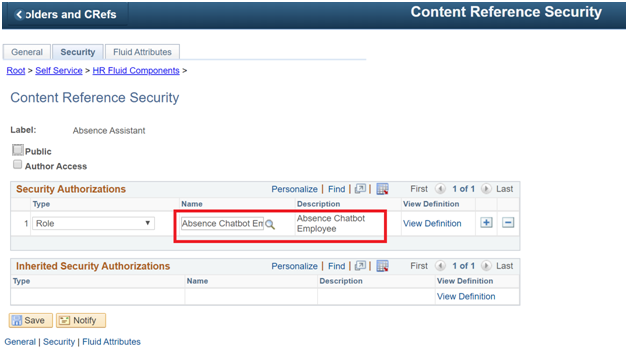
Task: Click View Definition for the Absence Chatbot role
Action: coord(432,223)
